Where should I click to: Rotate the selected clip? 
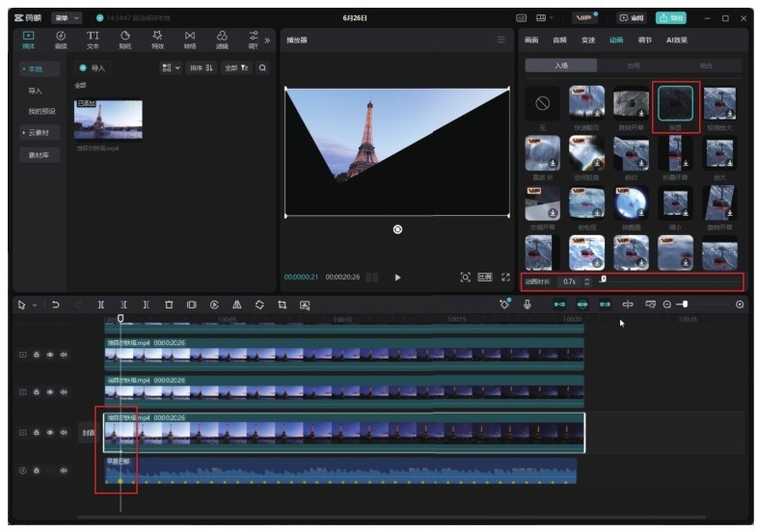click(x=259, y=305)
